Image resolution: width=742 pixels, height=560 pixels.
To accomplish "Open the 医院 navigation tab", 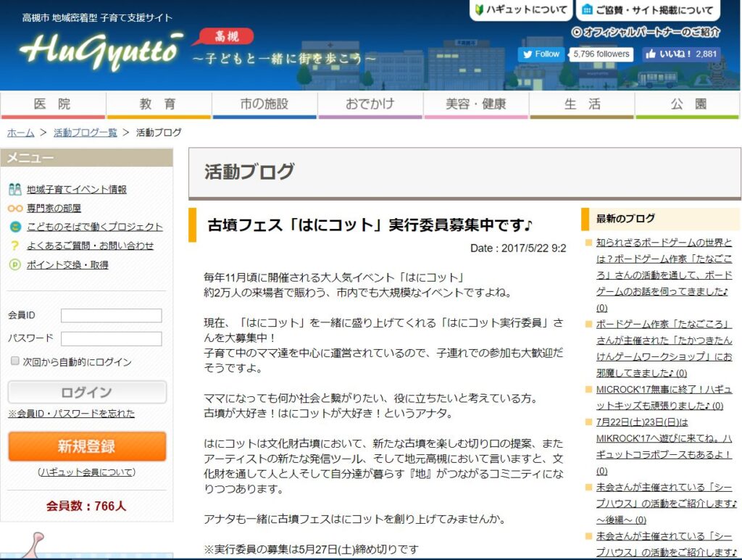I will click(x=53, y=104).
